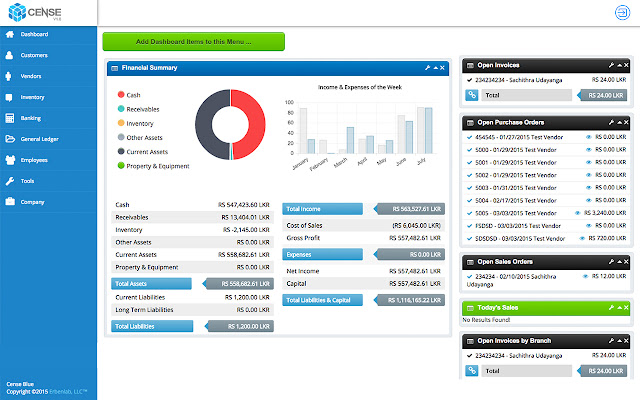
Task: Close the Open Purchase Orders widget
Action: tap(626, 122)
